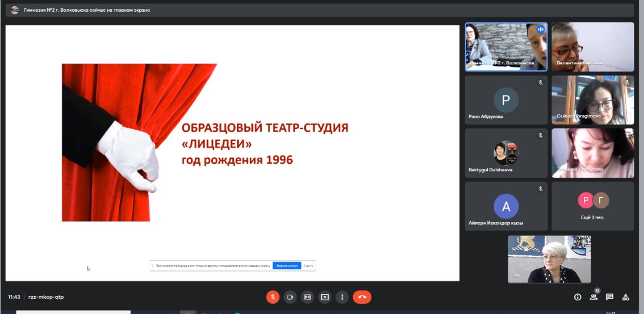Open the chat messages panel
The image size is (644, 314).
coord(610,297)
